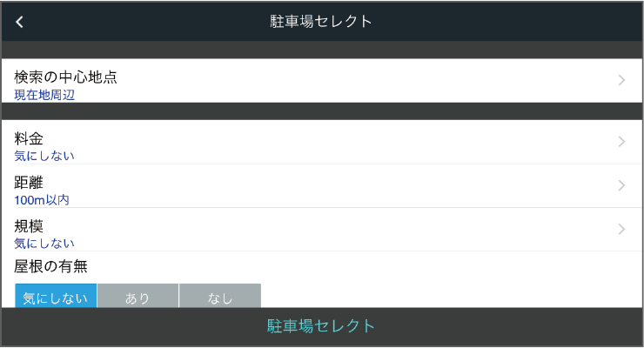Tap the 規模 setting label
This screenshot has height=348, width=644.
(29, 225)
